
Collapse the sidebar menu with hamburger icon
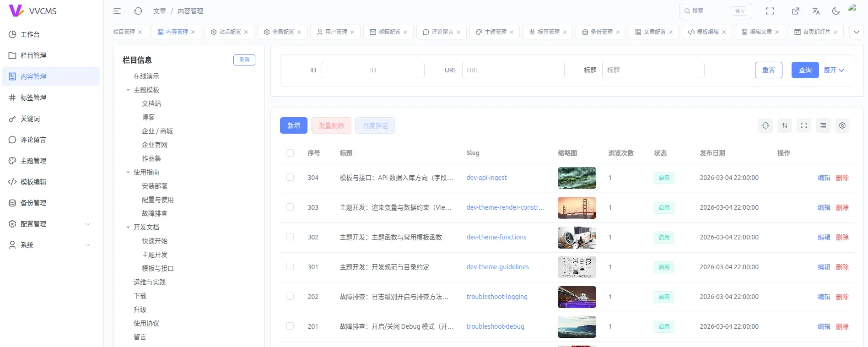pyautogui.click(x=117, y=11)
